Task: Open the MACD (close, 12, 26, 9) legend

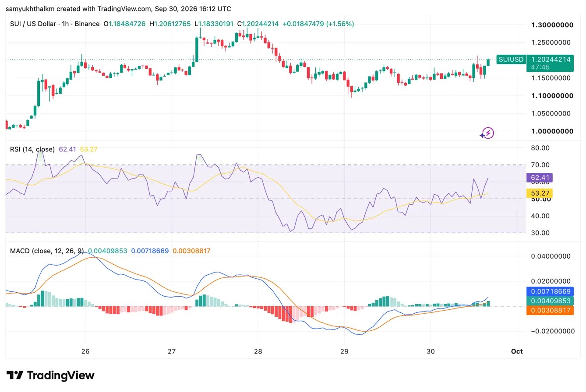Action: coord(47,251)
